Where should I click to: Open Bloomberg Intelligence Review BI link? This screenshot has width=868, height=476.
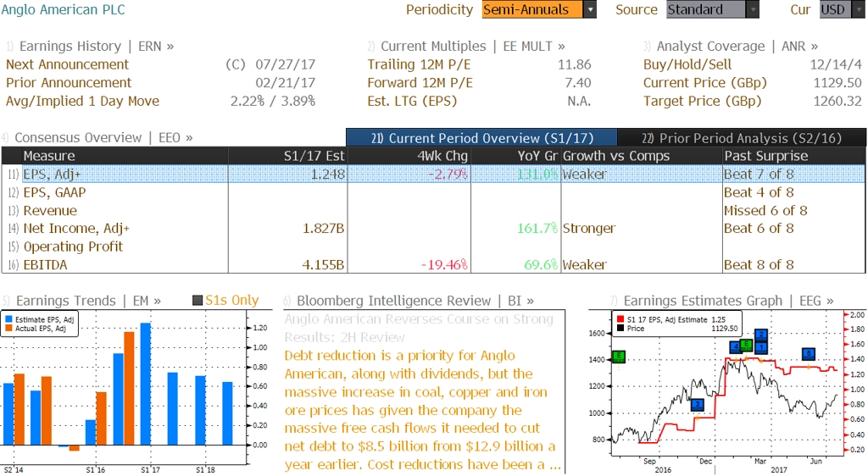tap(415, 301)
